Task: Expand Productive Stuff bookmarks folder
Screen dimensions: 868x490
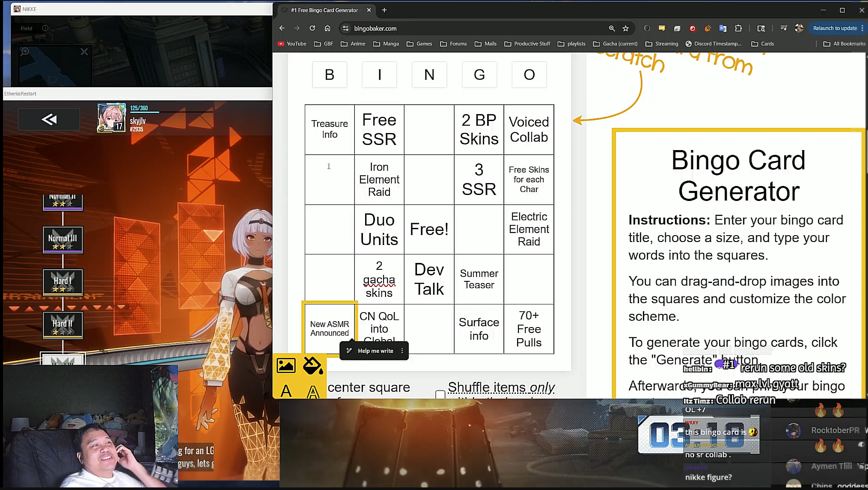Action: [527, 44]
